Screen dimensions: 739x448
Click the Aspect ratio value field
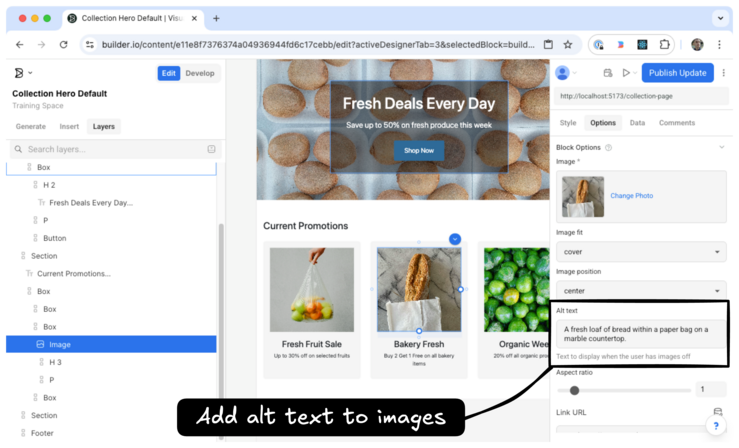pyautogui.click(x=710, y=389)
